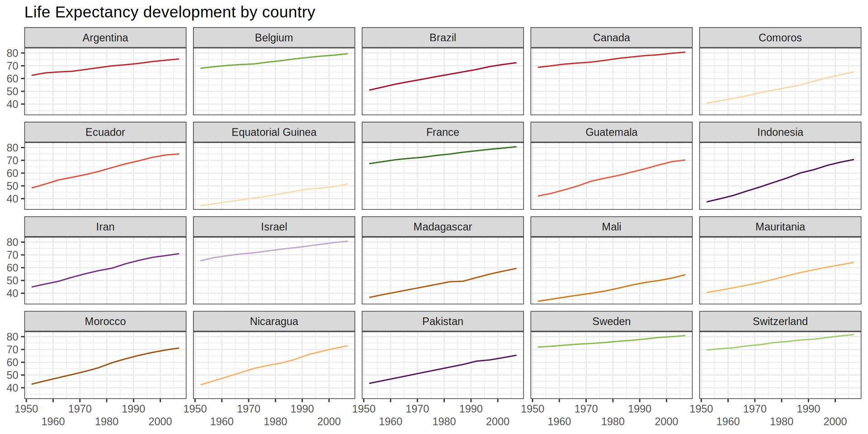Click the chart title 'Life Expectancy development by country'
This screenshot has width=868, height=434.
point(170,12)
